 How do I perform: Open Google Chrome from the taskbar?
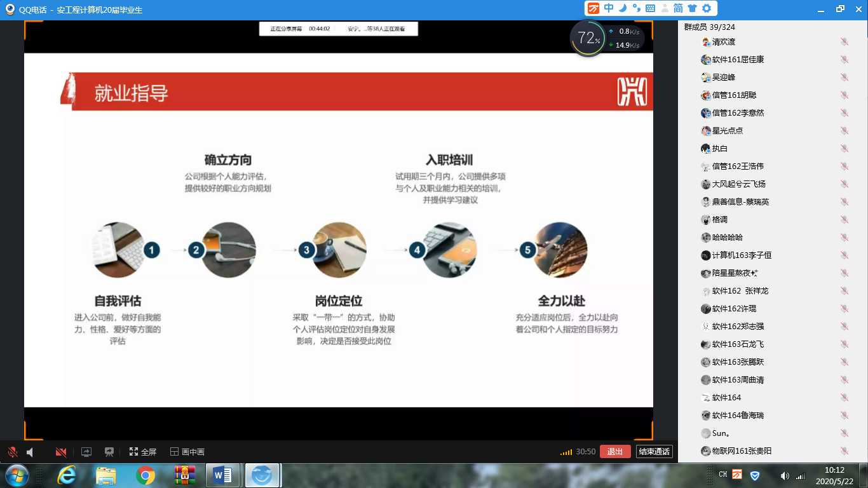click(x=146, y=475)
